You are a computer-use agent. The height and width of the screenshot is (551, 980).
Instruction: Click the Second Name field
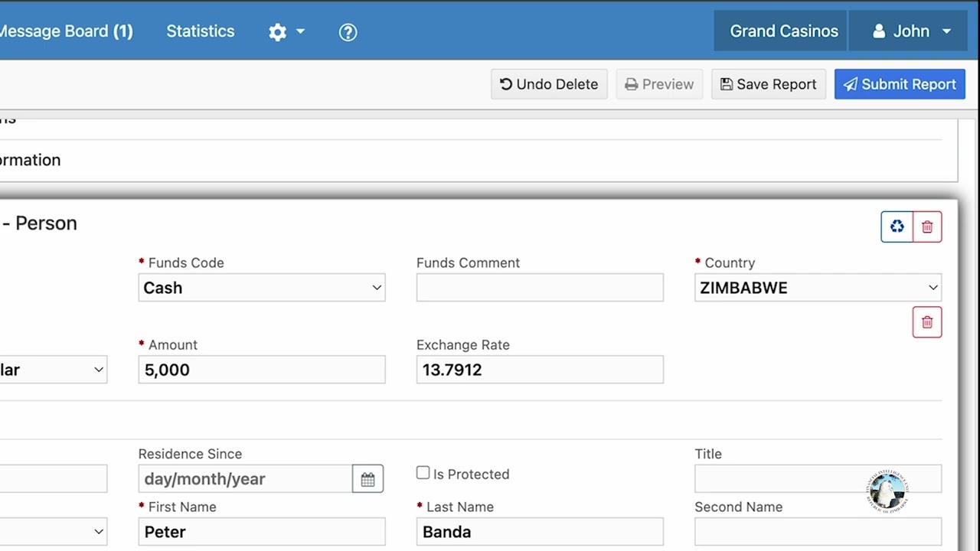tap(818, 532)
